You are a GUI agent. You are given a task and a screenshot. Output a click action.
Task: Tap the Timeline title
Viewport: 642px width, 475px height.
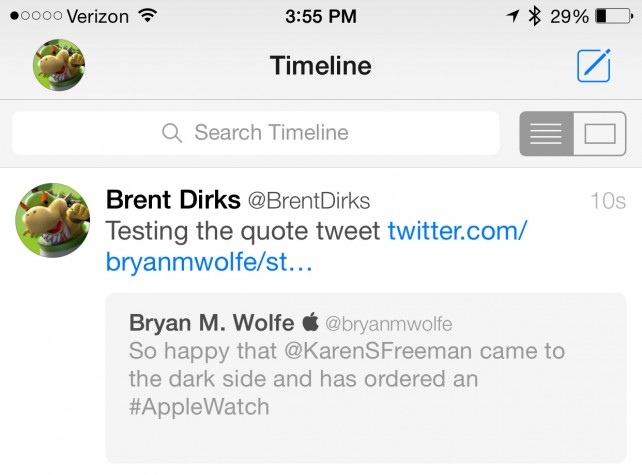tap(321, 66)
